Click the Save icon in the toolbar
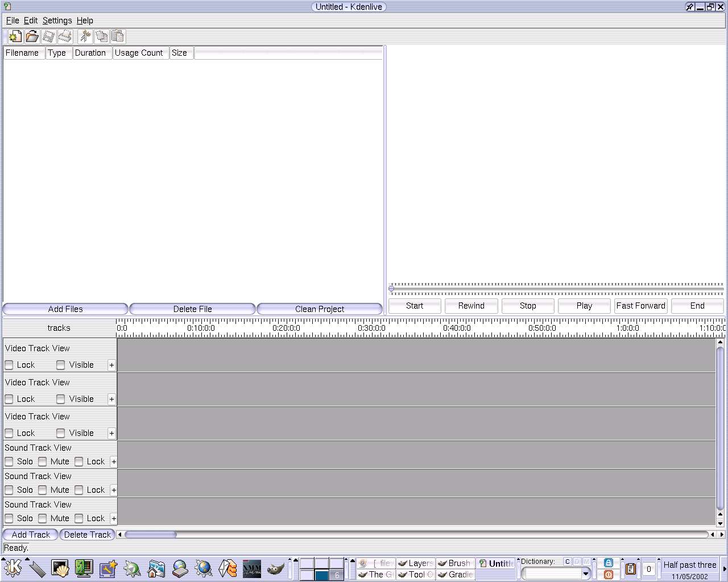 pyautogui.click(x=49, y=36)
